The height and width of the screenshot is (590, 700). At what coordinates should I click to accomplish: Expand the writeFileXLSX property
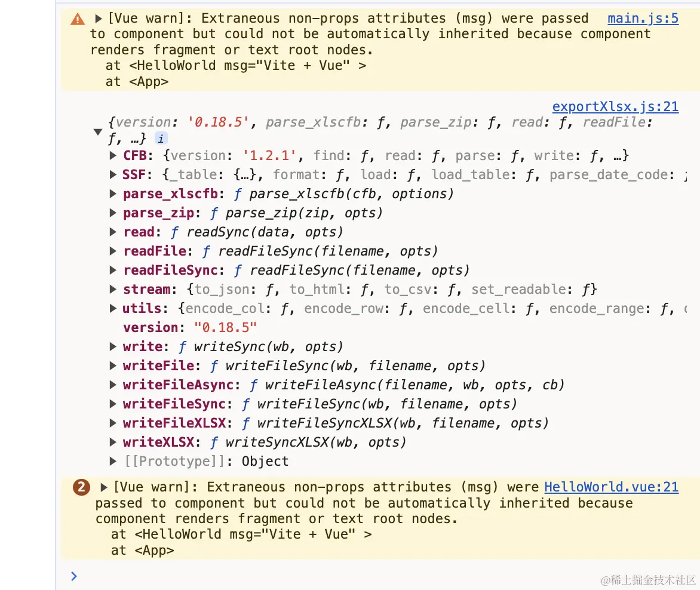coord(113,423)
